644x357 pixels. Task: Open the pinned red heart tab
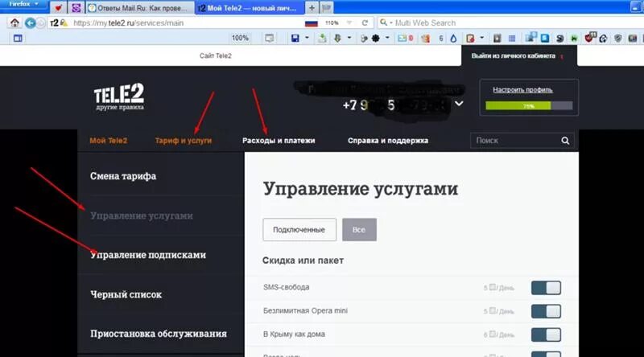coord(58,8)
